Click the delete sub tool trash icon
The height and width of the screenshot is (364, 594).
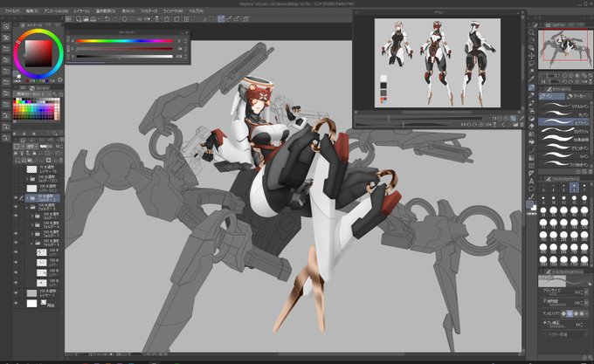[x=590, y=171]
